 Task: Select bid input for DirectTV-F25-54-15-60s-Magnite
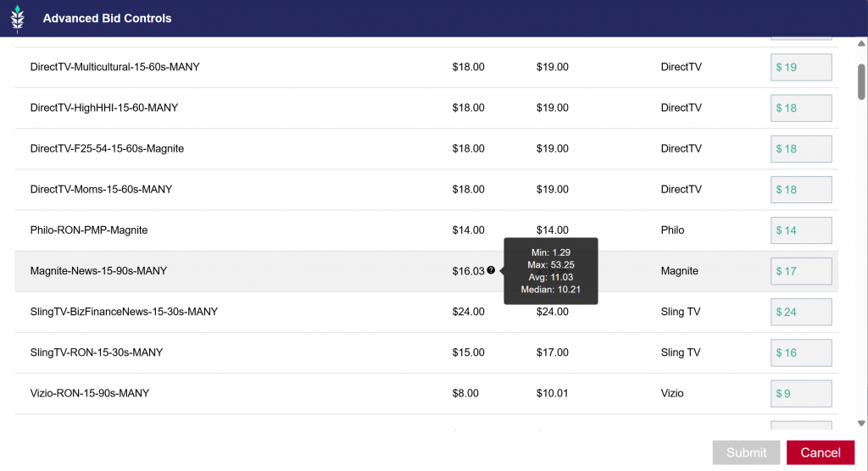(801, 148)
